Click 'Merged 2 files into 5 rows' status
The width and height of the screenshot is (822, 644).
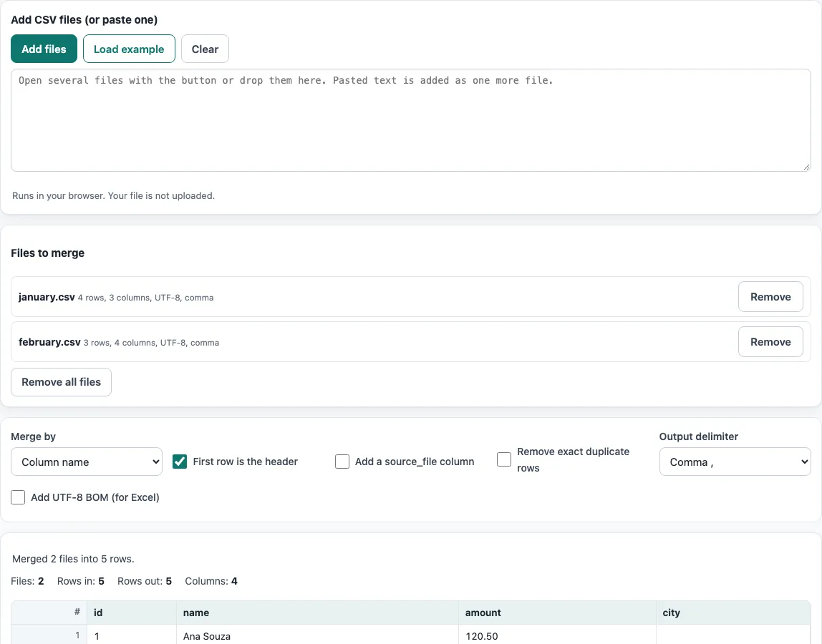(73, 559)
